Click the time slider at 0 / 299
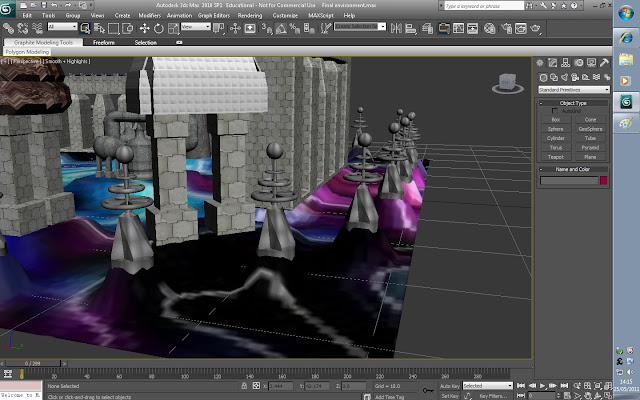640x400 pixels. click(33, 363)
